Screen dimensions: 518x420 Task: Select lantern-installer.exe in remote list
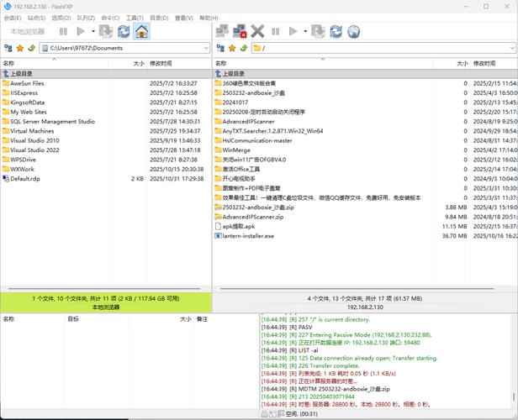click(x=247, y=236)
